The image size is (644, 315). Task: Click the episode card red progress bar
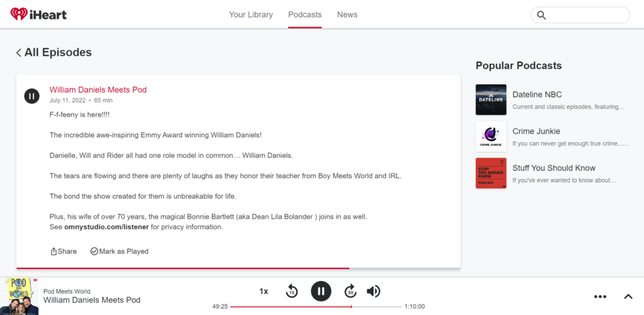coord(182,268)
